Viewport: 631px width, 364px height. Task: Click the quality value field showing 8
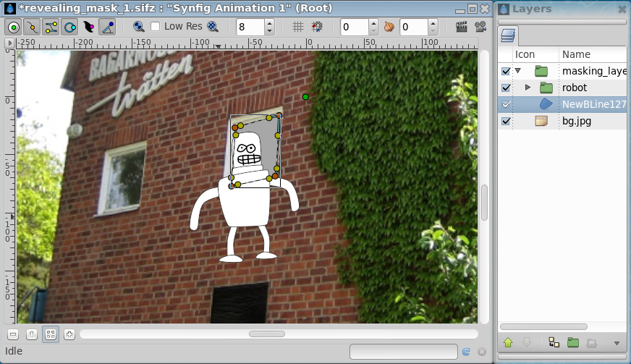[250, 27]
